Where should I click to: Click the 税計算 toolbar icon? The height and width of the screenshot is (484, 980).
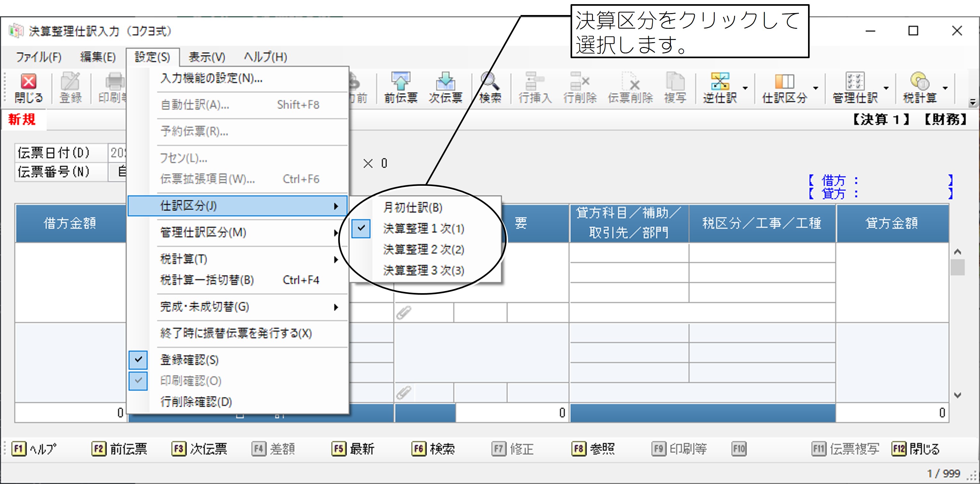[920, 88]
